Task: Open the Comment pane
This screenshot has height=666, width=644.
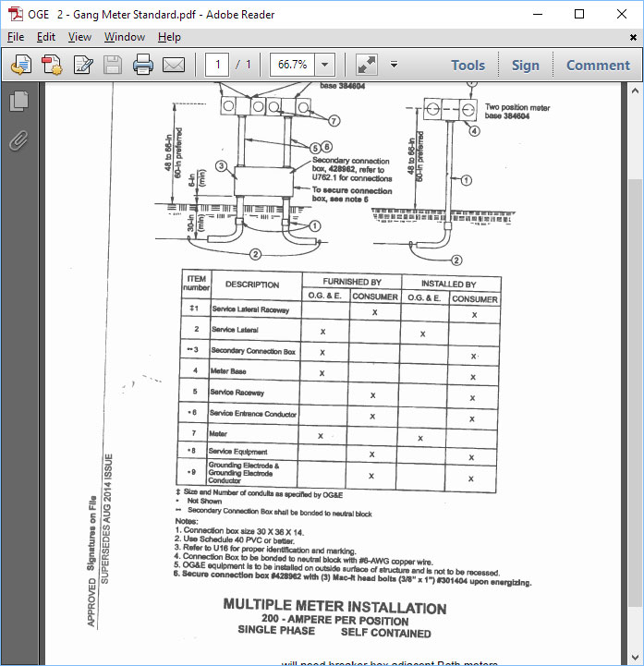Action: pos(598,65)
